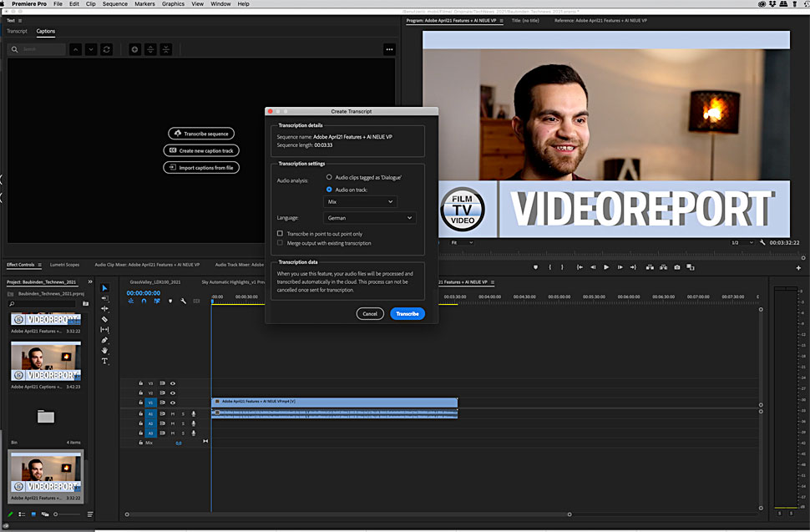Open the Markers menu
The height and width of the screenshot is (532, 810).
click(x=144, y=3)
